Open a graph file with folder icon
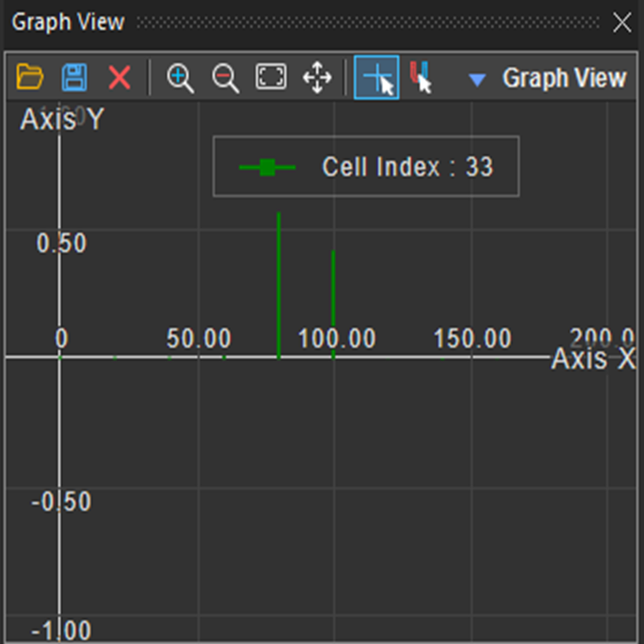Viewport: 644px width, 644px height. click(x=29, y=77)
